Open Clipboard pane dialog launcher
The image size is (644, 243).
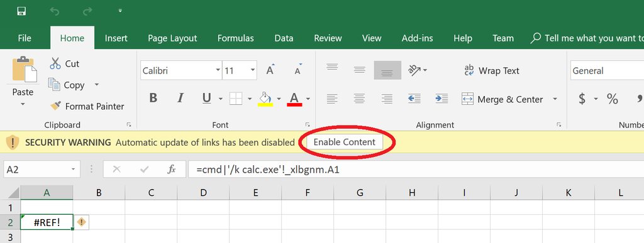tap(129, 124)
